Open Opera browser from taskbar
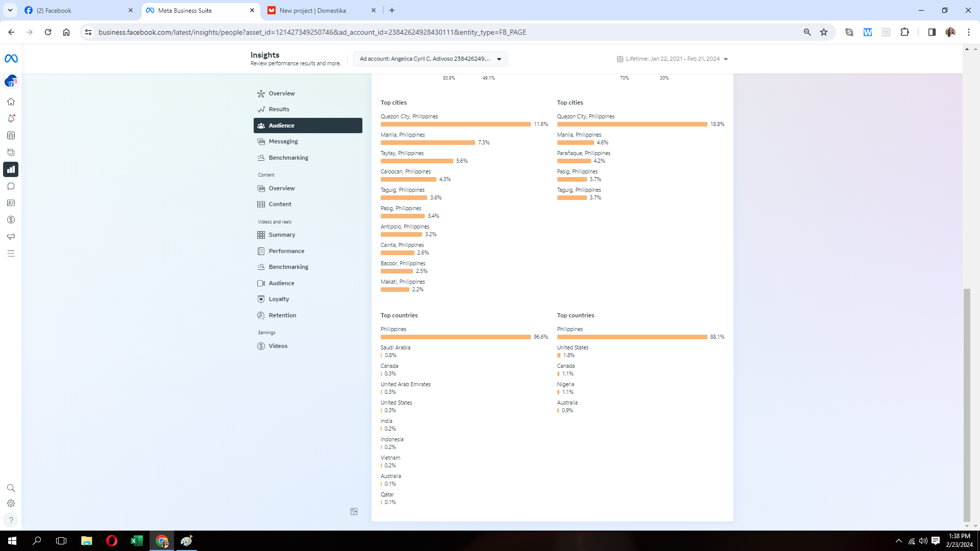This screenshot has height=551, width=980. pos(111,541)
